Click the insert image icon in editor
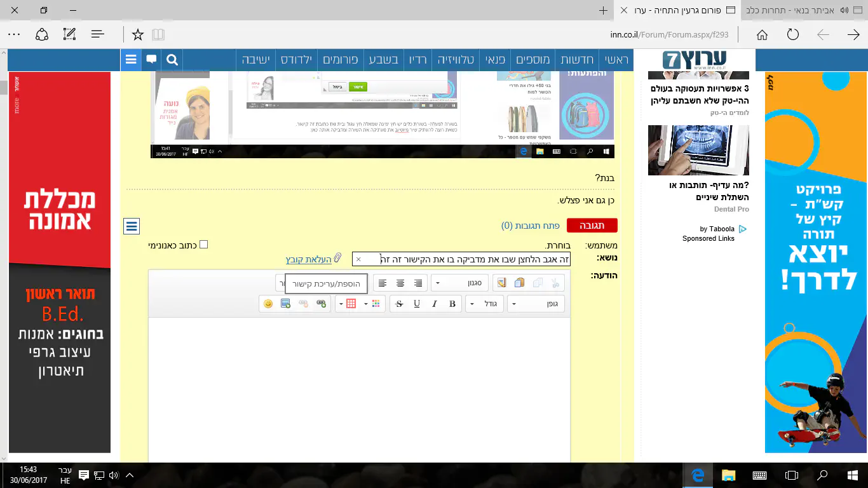 [285, 304]
